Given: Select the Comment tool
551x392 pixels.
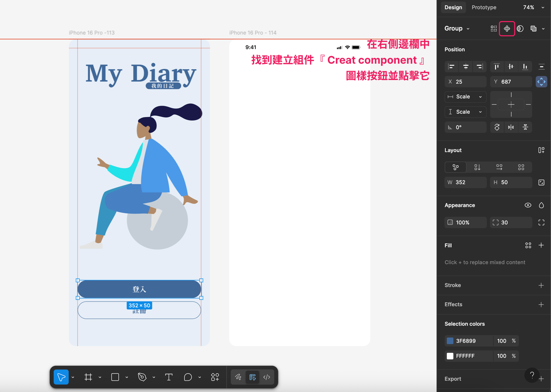Looking at the screenshot, I should 188,377.
